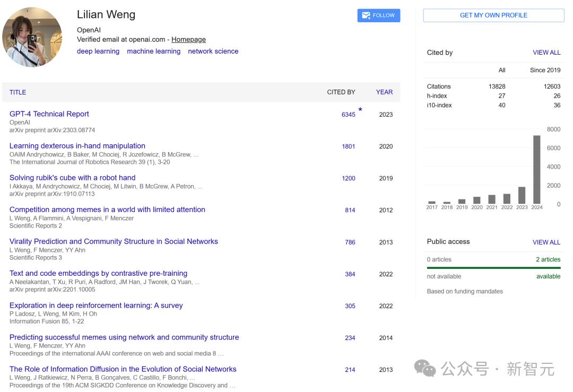Open Solving rubik's cube with a robot hand
Screen dimensions: 573x392
point(72,178)
